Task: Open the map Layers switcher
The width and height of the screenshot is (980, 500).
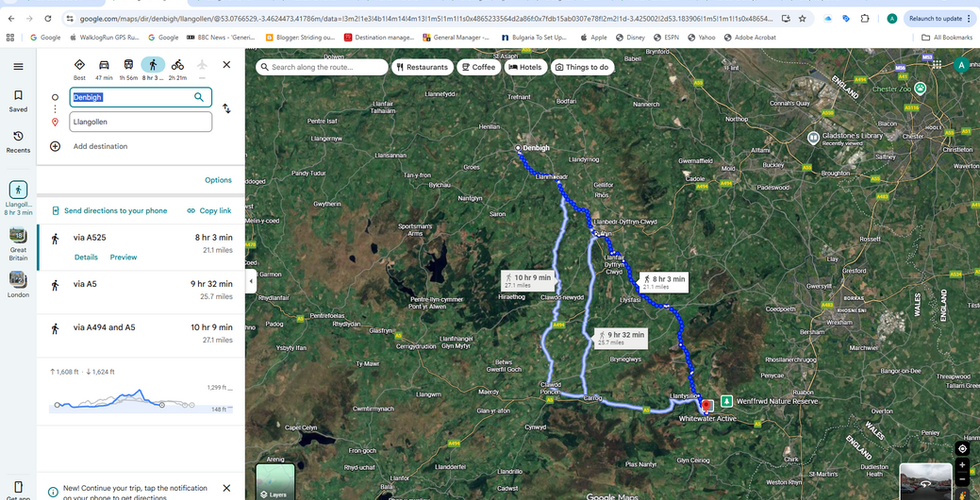Action: (x=275, y=482)
